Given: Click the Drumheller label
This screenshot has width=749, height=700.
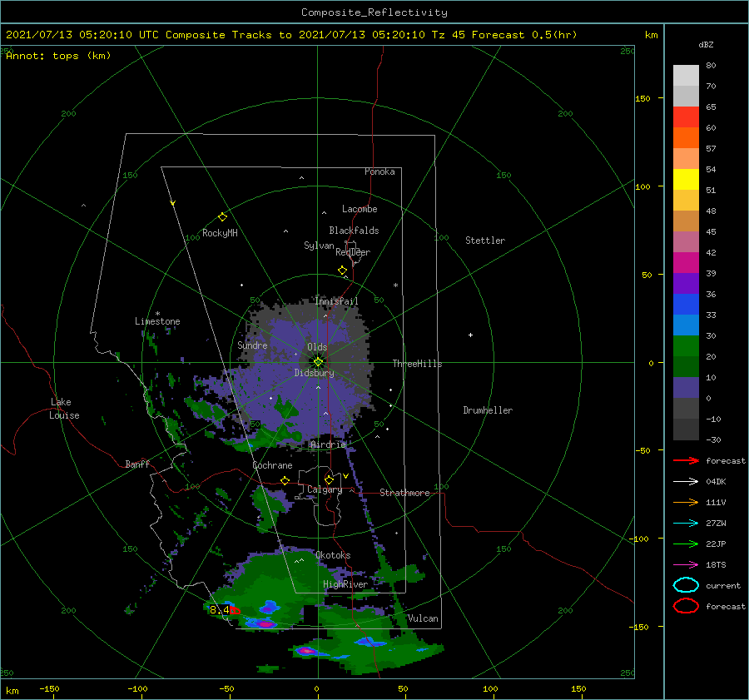Looking at the screenshot, I should (x=488, y=410).
